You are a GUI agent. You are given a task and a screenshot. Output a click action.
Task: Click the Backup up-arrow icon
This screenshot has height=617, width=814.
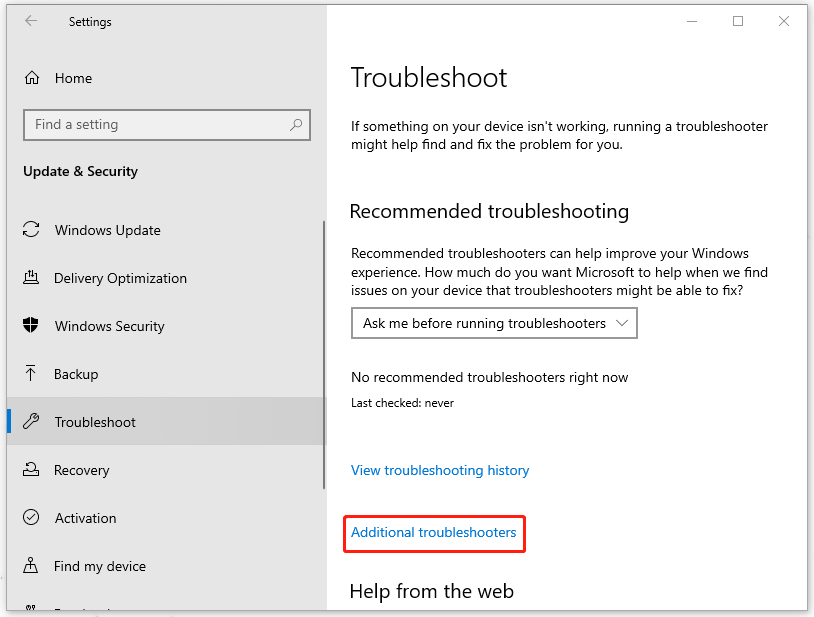pos(31,374)
